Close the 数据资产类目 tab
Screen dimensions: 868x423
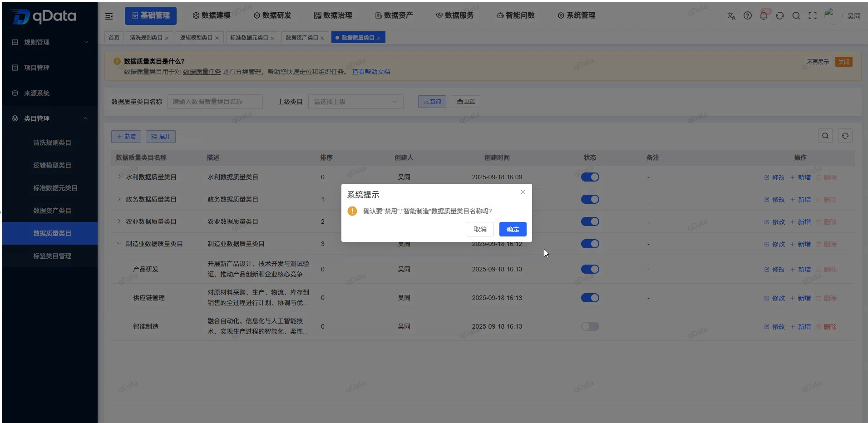click(322, 38)
